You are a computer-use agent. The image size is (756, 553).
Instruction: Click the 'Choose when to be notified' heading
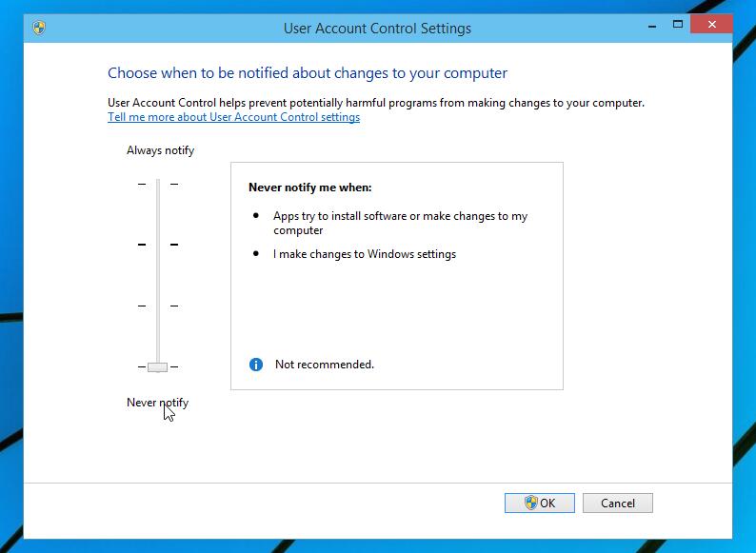(x=308, y=73)
